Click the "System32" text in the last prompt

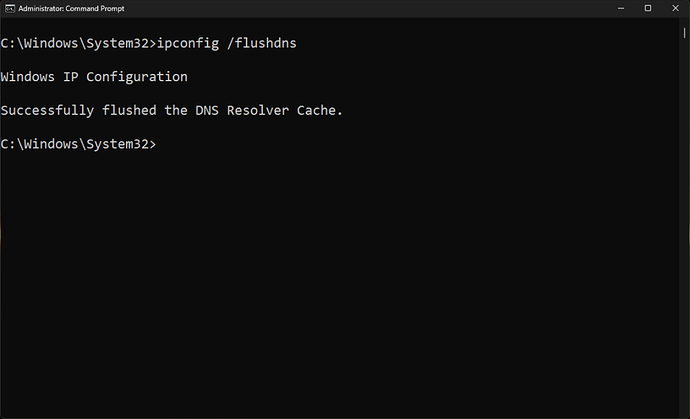coord(117,144)
